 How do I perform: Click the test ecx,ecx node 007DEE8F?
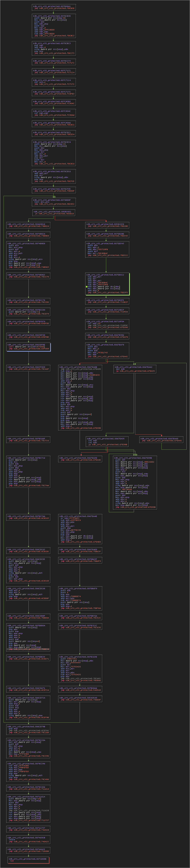54,202
